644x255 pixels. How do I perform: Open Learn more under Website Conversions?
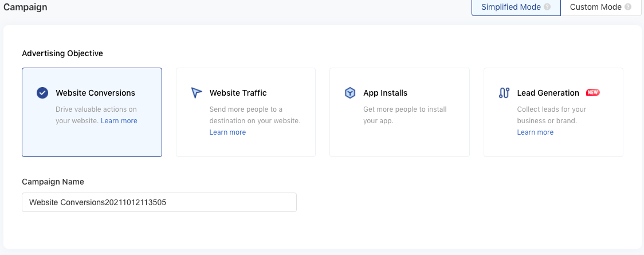[119, 121]
